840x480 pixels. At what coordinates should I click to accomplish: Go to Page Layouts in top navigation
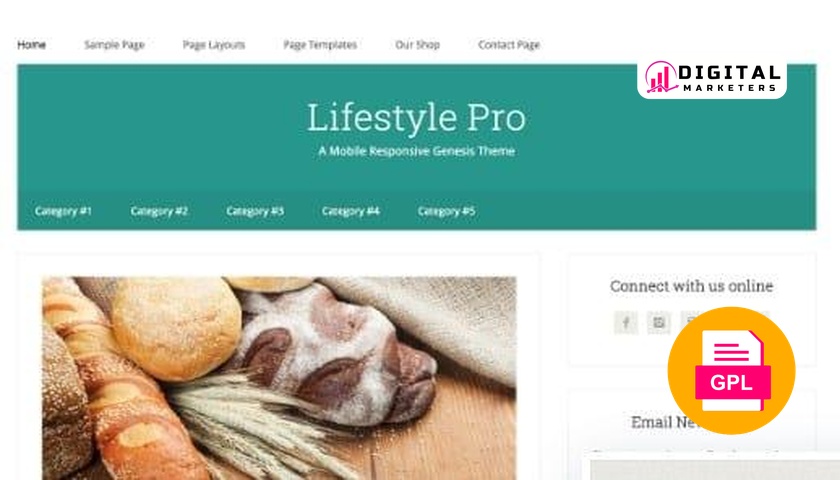point(214,45)
